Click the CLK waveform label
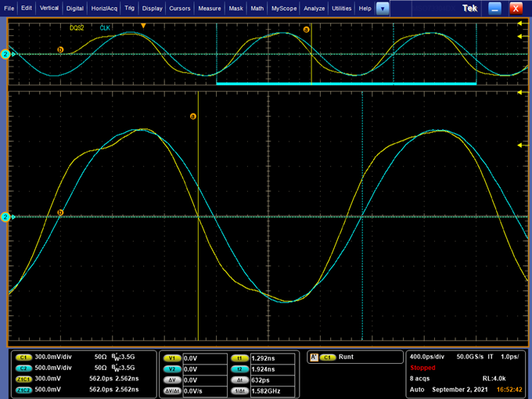This screenshot has height=399, width=532. (106, 27)
